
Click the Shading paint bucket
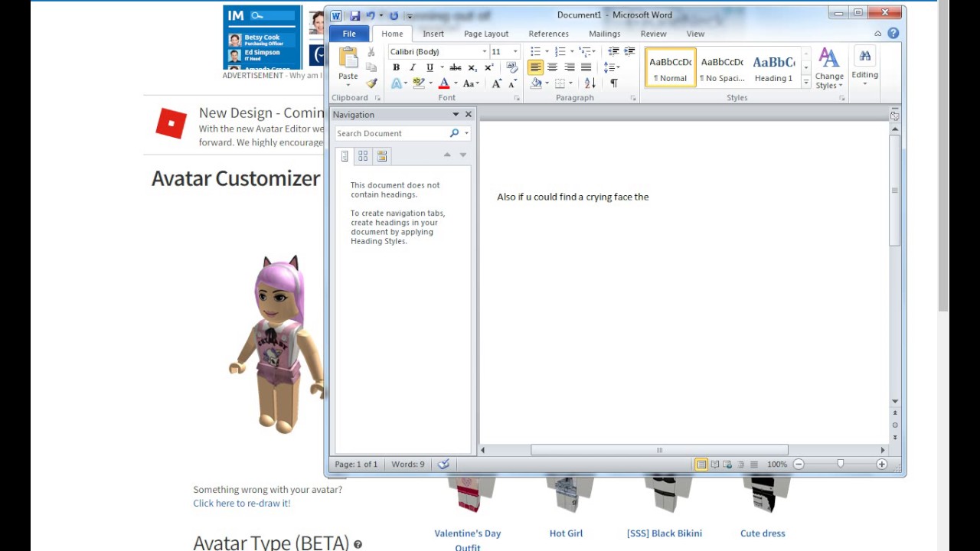(537, 83)
